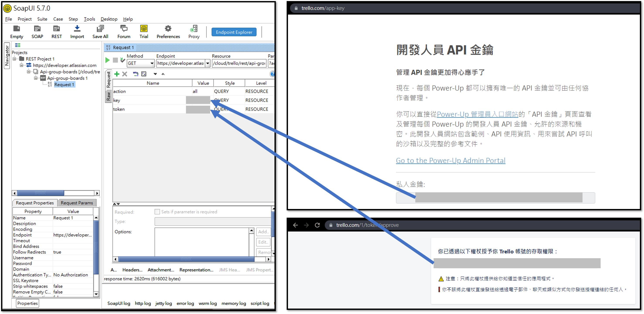Screen dimensions: 644x314
Task: Click the Endpoint Explorer button
Action: pos(234,32)
